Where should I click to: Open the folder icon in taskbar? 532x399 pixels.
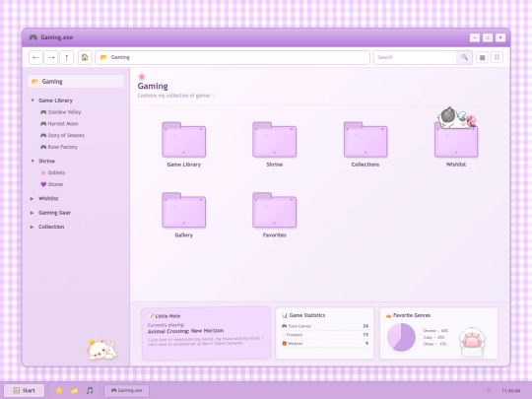74,390
